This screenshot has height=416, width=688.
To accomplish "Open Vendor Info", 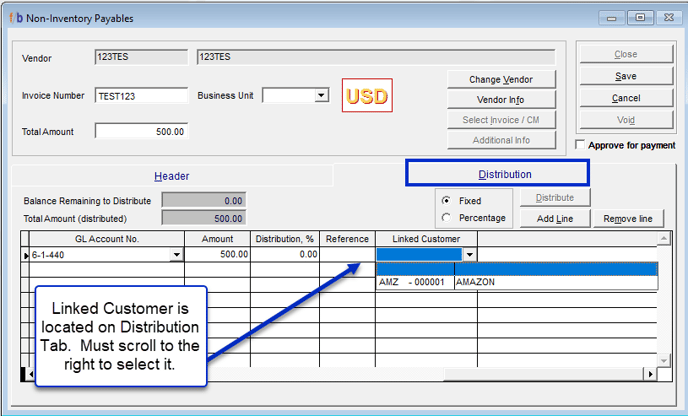I will click(500, 100).
